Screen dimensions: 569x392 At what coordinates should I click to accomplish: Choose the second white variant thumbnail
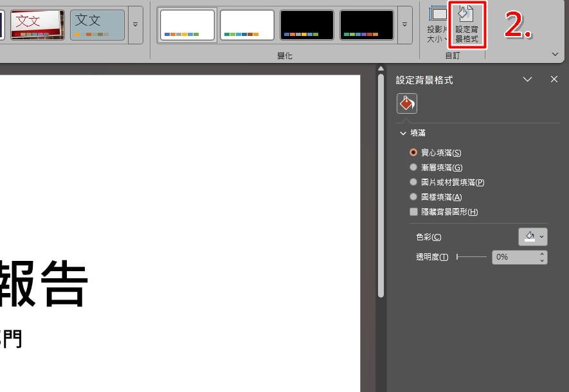point(247,25)
